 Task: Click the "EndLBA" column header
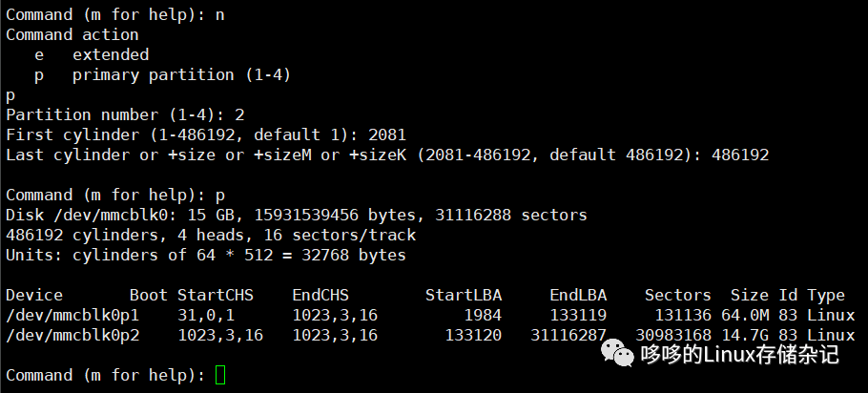click(578, 295)
